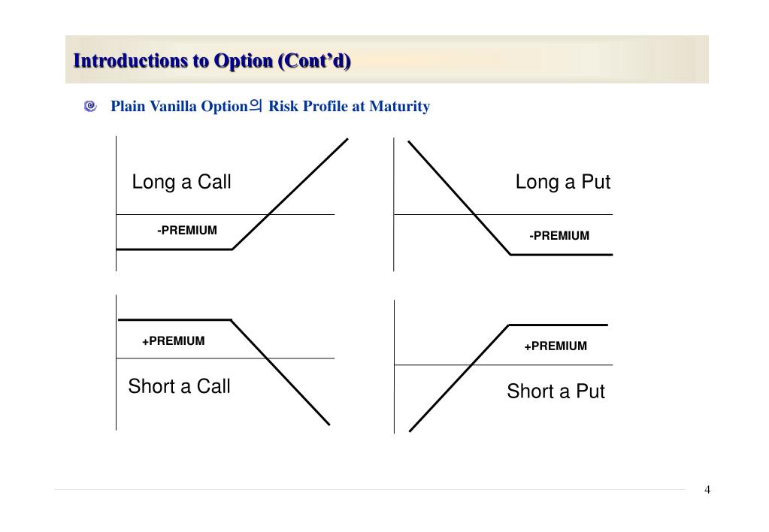This screenshot has height=532, width=769.
Task: Click the flat profit segment of Short a Put
Action: pos(559,325)
